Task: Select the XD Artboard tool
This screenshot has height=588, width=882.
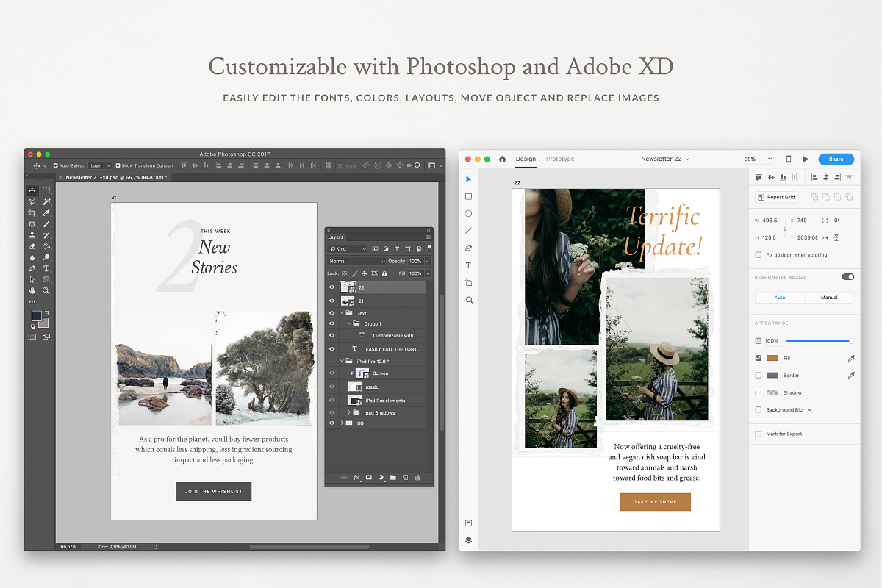Action: click(468, 283)
